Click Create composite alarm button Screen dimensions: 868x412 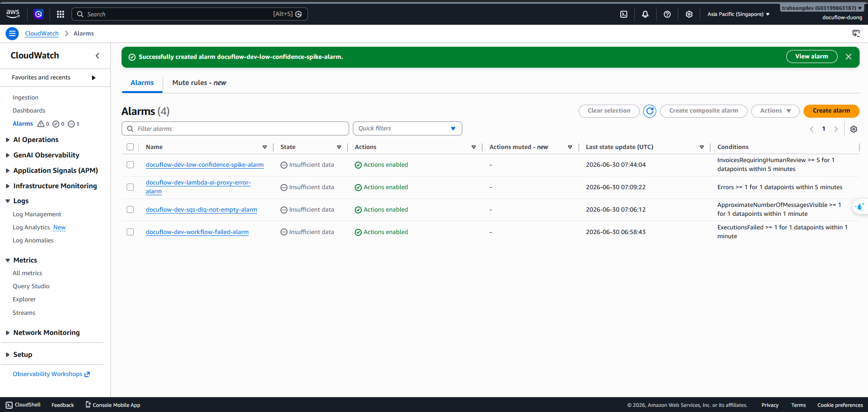click(703, 111)
